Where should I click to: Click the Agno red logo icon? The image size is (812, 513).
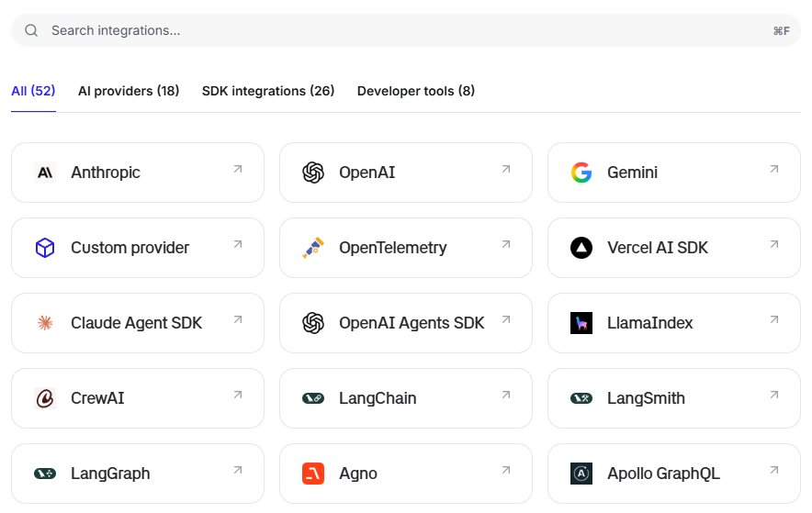click(313, 474)
